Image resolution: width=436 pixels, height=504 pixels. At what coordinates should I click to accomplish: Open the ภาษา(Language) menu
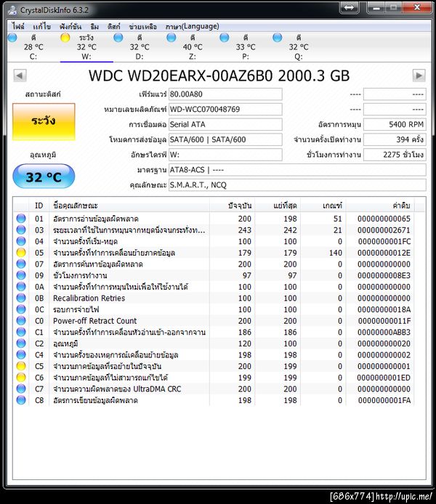pos(193,26)
